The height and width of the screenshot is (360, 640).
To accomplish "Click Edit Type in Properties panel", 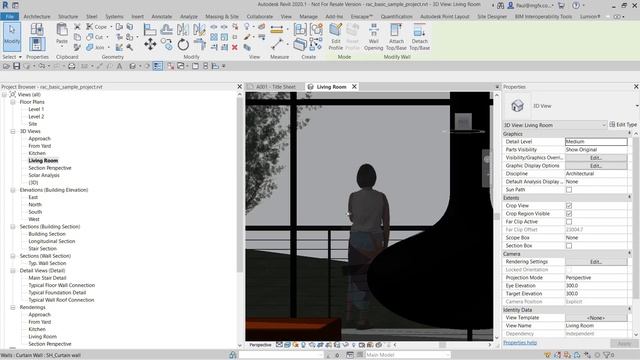I will click(623, 125).
